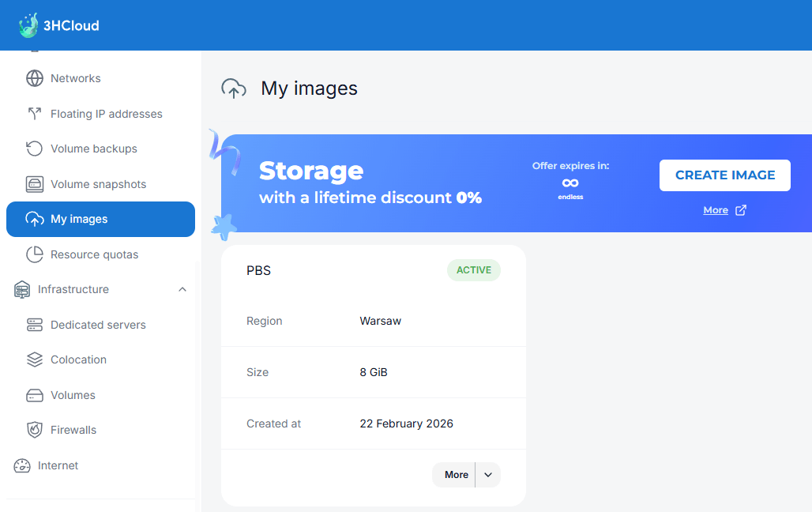This screenshot has height=512, width=812.
Task: Click the Colocation layers icon
Action: tap(35, 360)
